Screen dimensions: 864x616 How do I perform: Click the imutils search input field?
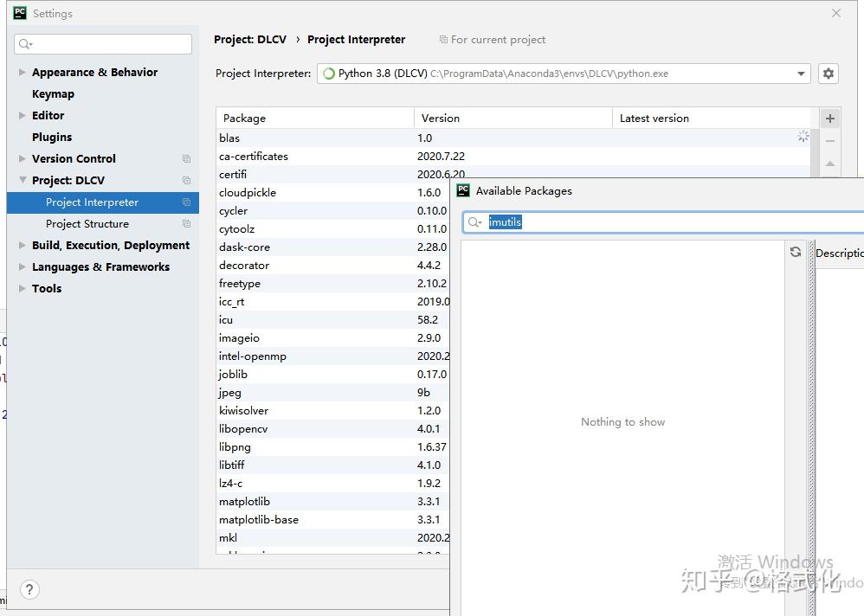[519, 221]
